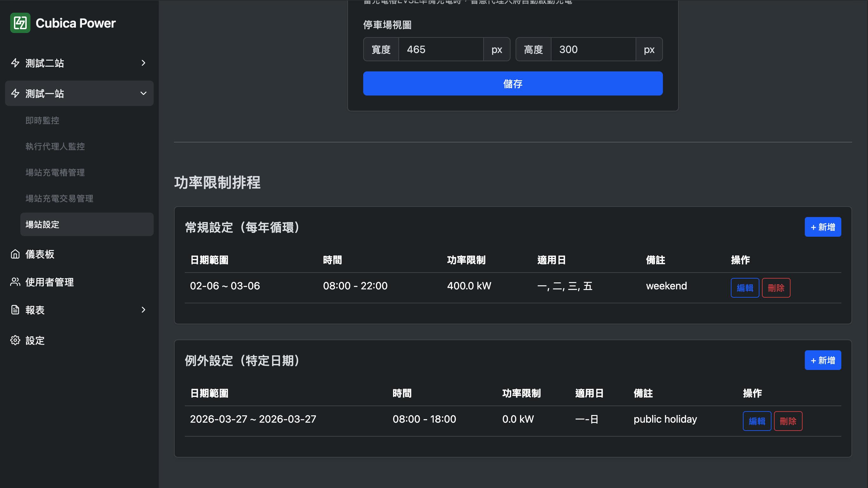Click the Cubica Power logo icon
This screenshot has height=488, width=868.
[20, 23]
